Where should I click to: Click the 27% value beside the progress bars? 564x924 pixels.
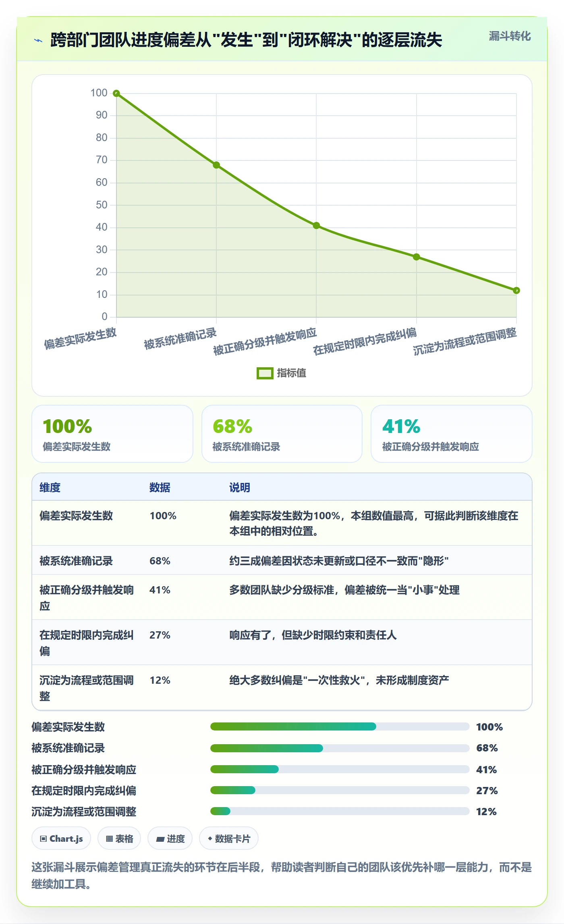pyautogui.click(x=487, y=791)
